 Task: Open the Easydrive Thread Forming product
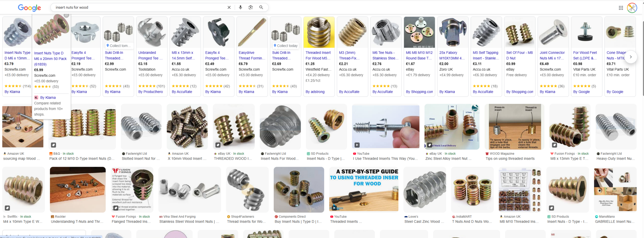pos(252,55)
